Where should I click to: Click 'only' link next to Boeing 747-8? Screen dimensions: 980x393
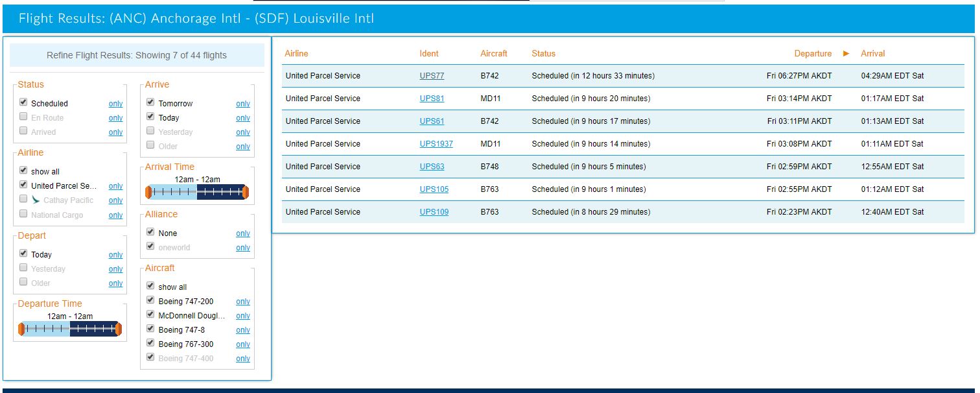click(243, 330)
